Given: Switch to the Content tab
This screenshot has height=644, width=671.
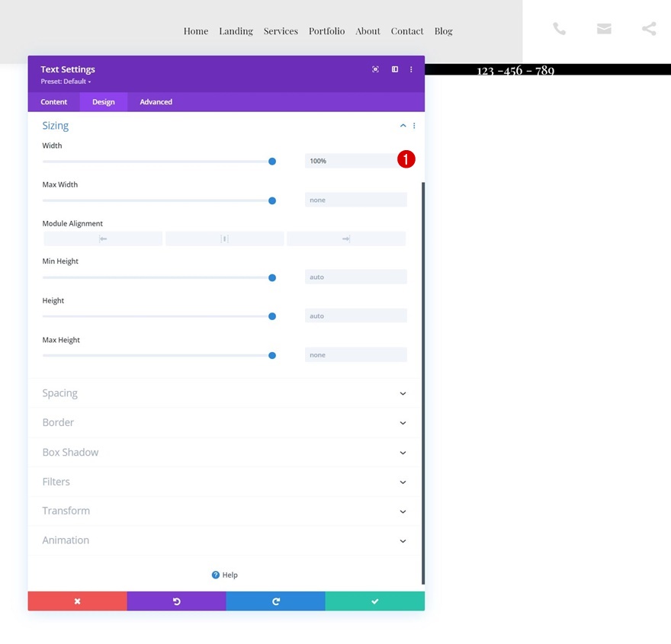Looking at the screenshot, I should point(54,102).
